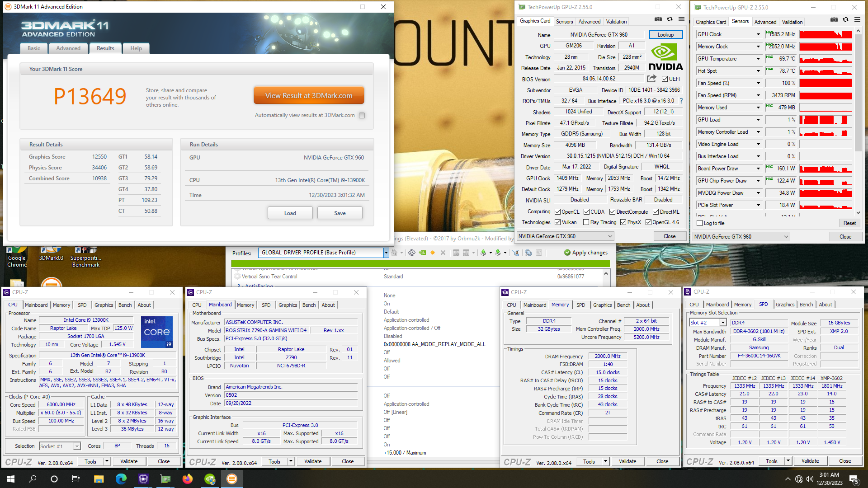Open GPU-Z green card taskbar icon
Viewport: 868px width, 488px height.
click(x=165, y=479)
